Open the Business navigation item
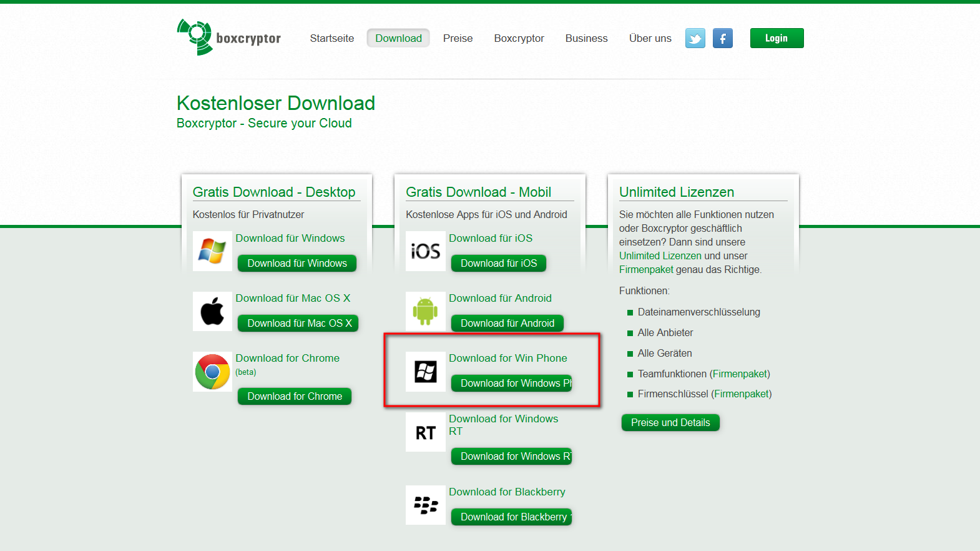 (586, 38)
